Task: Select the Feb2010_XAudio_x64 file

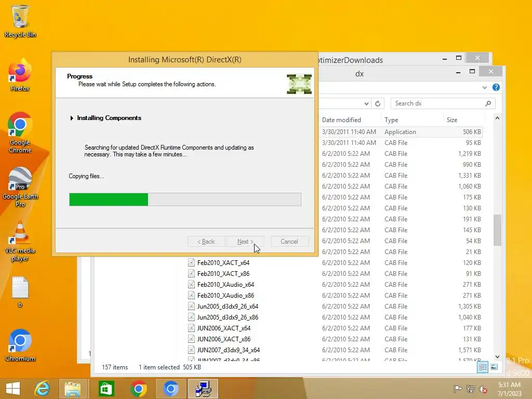Action: [x=225, y=284]
